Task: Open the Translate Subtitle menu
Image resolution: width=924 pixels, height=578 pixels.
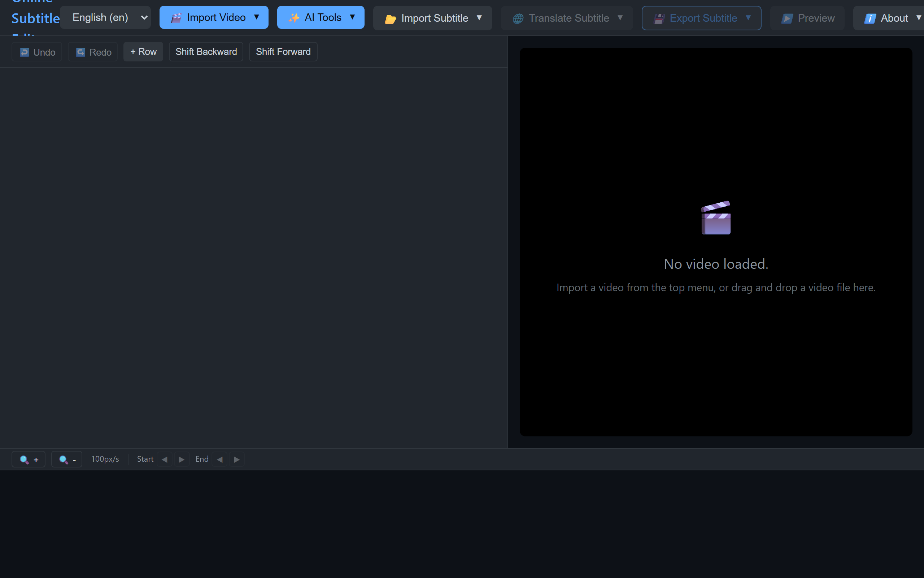Action: pyautogui.click(x=567, y=18)
